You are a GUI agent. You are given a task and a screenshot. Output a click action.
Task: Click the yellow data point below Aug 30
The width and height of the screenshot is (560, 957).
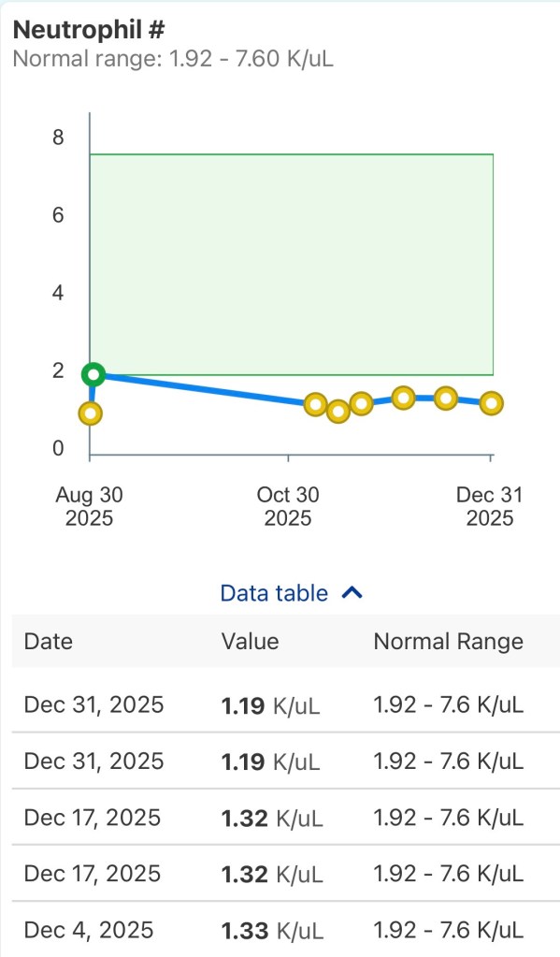coord(90,413)
